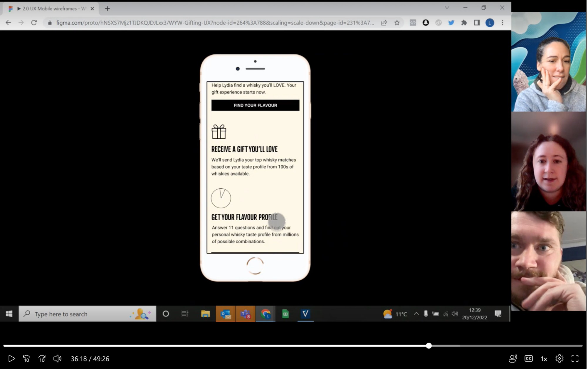Click the browser profile avatar icon
588x369 pixels.
coord(490,23)
